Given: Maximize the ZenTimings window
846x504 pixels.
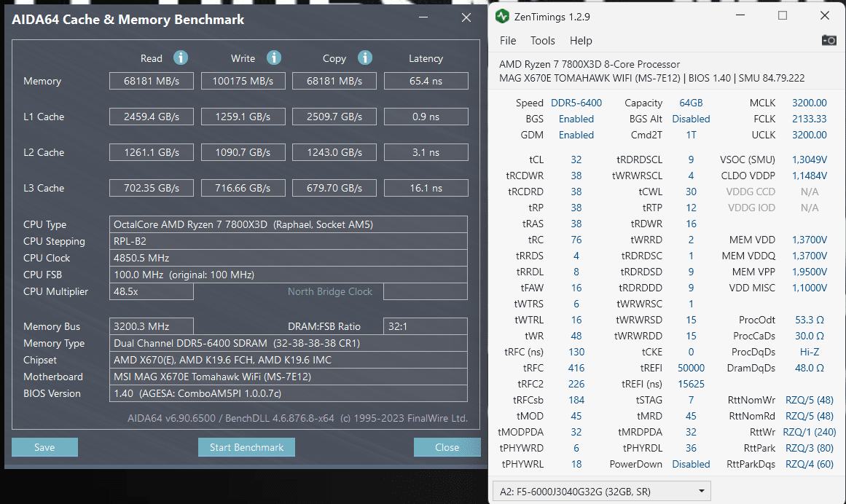Looking at the screenshot, I should [x=783, y=15].
